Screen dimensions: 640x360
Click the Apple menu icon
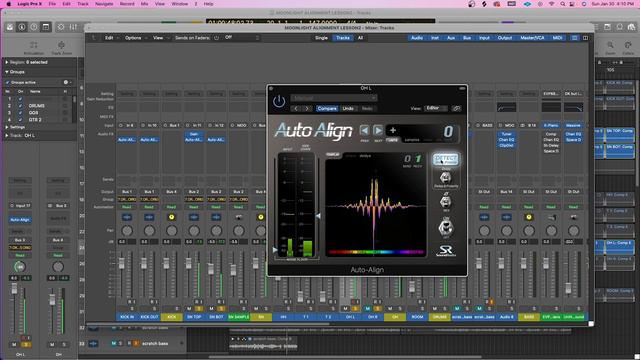pos(8,4)
